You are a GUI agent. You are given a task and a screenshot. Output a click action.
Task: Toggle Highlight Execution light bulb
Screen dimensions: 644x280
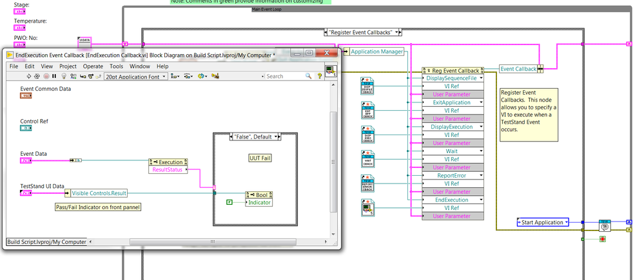click(64, 76)
